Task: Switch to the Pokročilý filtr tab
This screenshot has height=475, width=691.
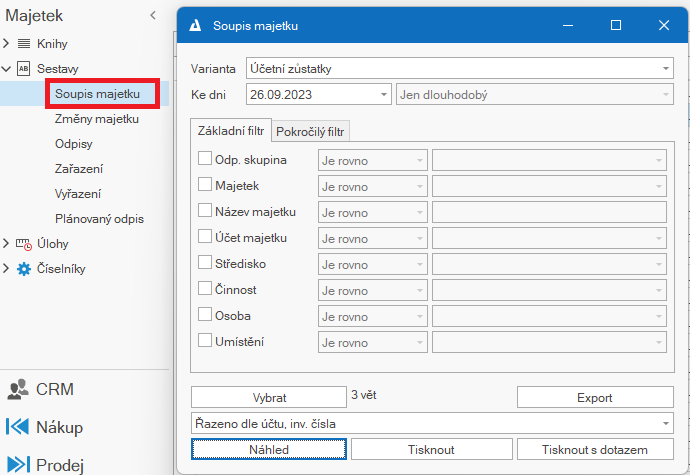Action: click(x=310, y=132)
